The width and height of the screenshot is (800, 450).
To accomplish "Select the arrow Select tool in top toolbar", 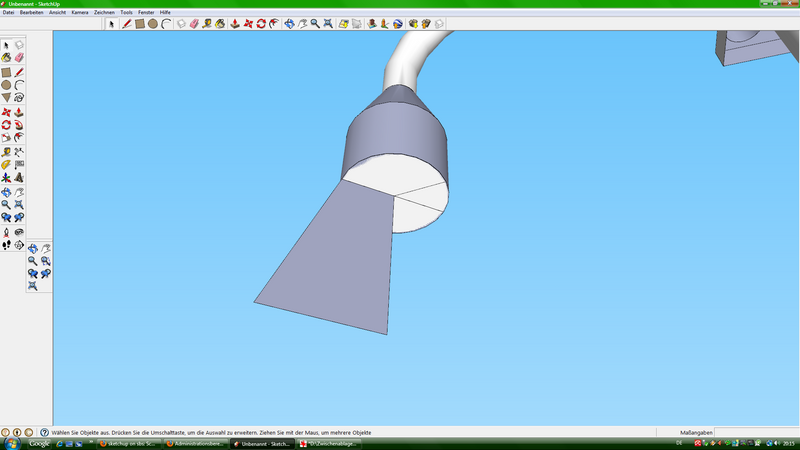I will 112,23.
